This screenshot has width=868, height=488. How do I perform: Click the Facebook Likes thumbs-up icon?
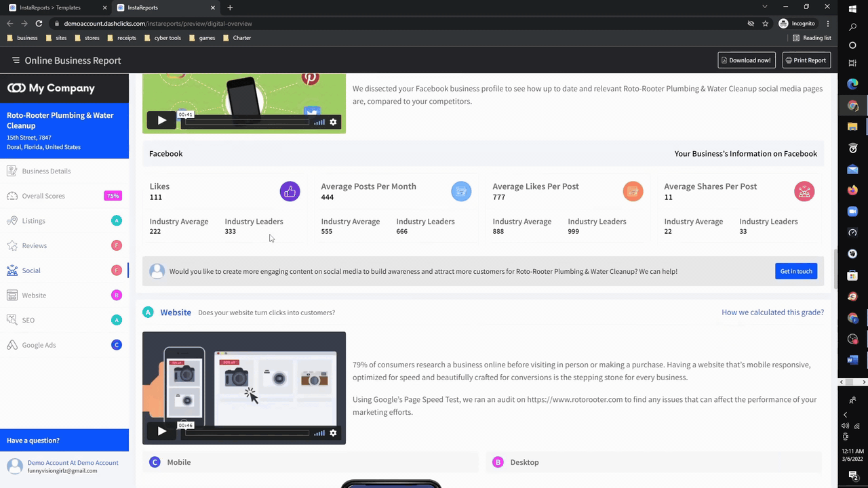click(290, 192)
